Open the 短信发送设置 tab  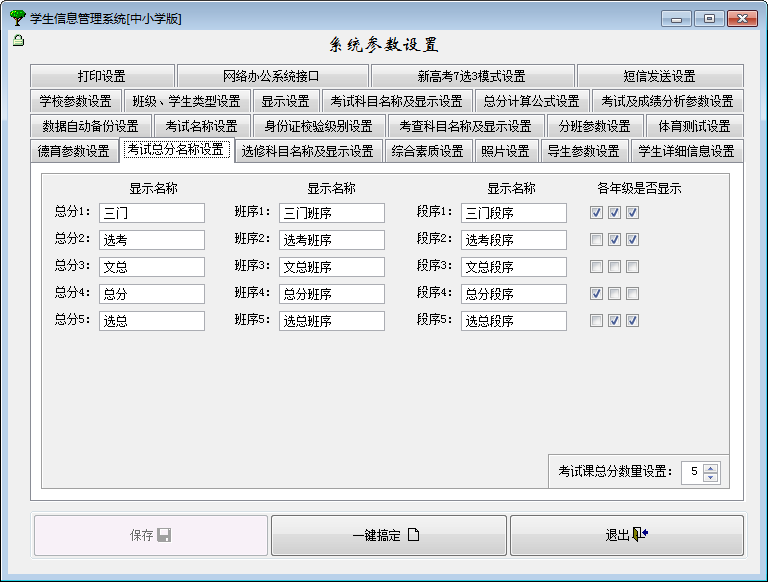[x=659, y=76]
